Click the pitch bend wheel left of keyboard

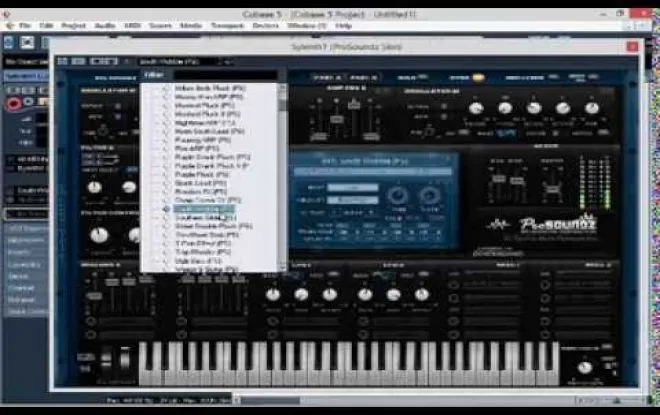(106, 359)
